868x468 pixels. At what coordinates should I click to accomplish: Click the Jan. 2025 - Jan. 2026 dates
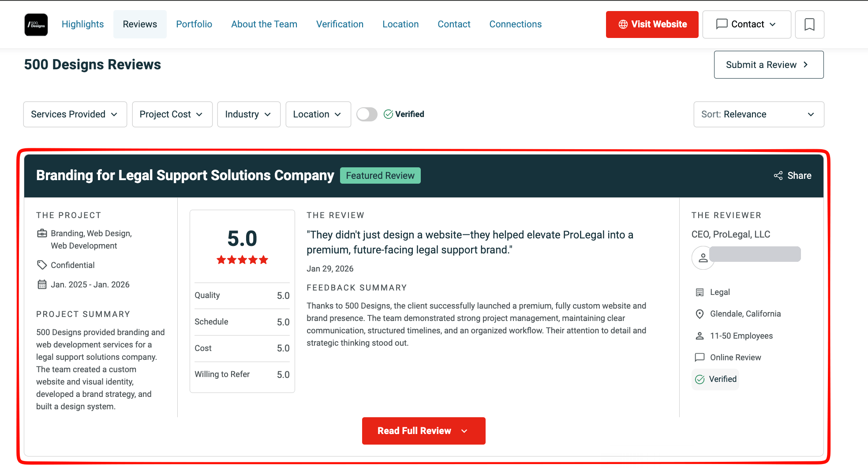tap(90, 285)
